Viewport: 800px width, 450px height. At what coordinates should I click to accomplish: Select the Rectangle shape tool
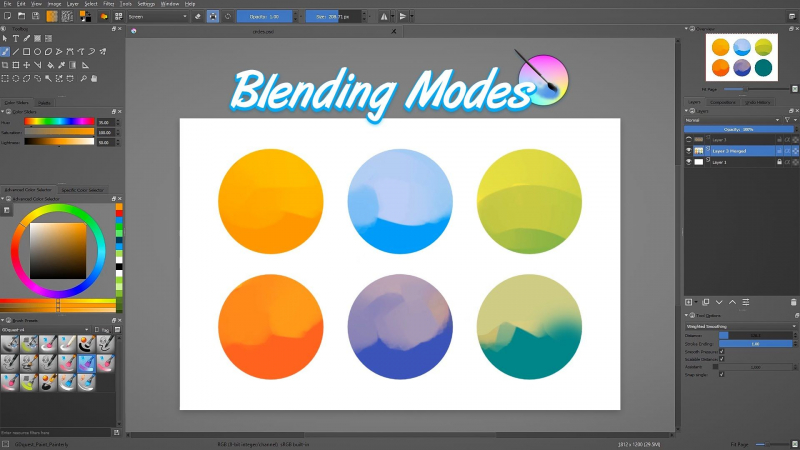coord(27,52)
